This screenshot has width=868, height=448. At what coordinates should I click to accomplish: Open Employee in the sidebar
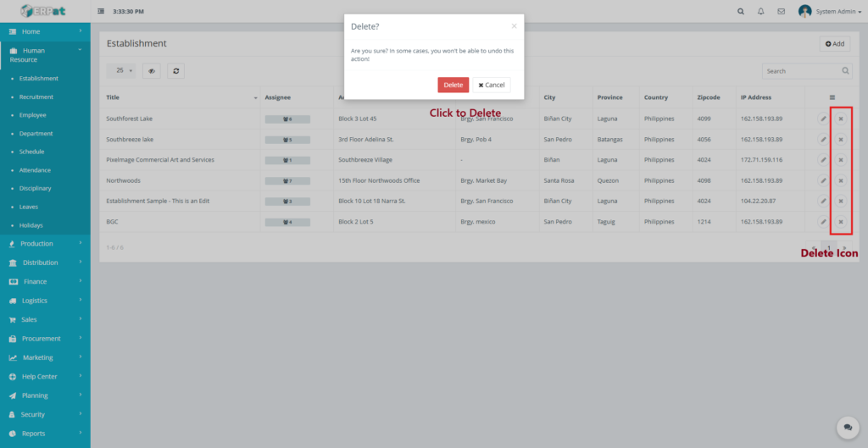click(33, 115)
